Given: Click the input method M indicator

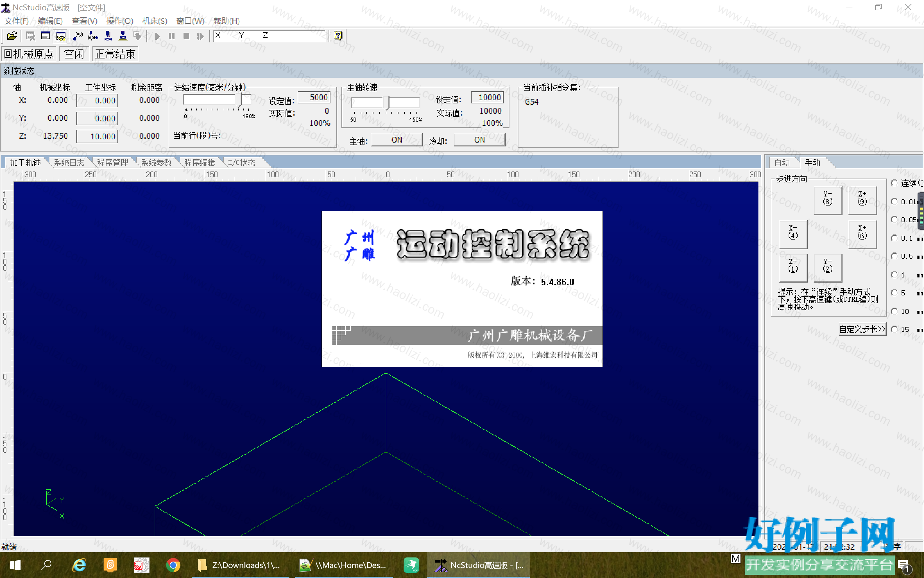Looking at the screenshot, I should (735, 558).
